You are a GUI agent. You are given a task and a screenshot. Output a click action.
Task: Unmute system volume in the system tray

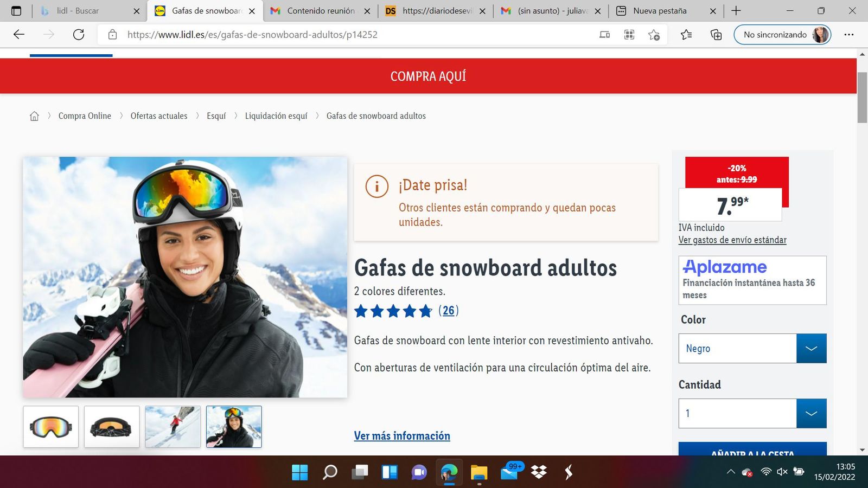click(782, 471)
